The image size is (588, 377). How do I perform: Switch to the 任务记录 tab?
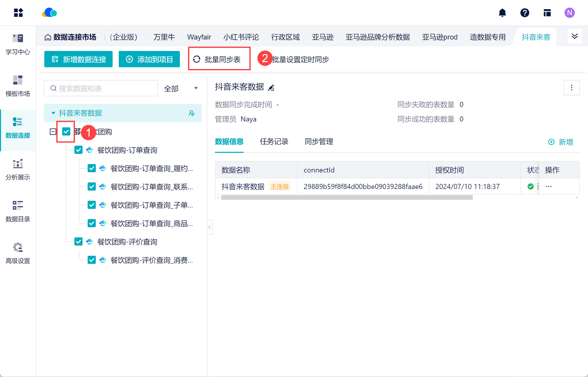pyautogui.click(x=274, y=142)
